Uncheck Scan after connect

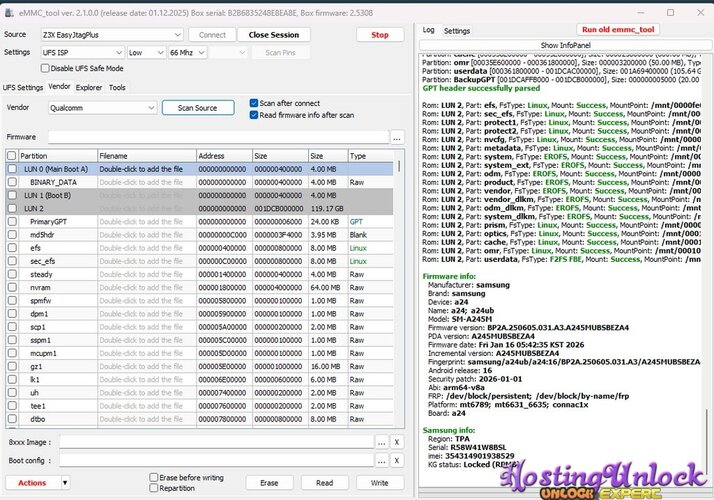point(254,103)
